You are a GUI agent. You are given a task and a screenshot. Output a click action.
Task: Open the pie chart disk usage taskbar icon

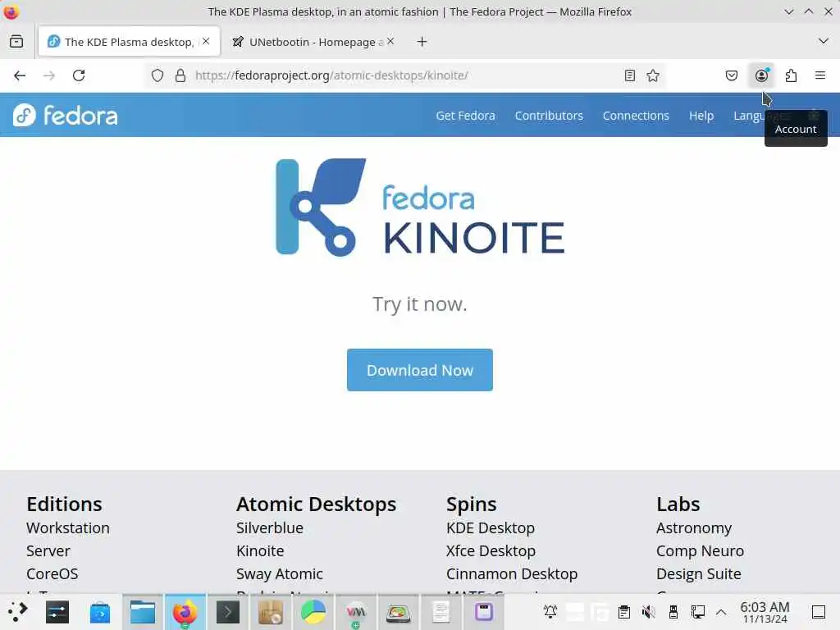pyautogui.click(x=313, y=612)
